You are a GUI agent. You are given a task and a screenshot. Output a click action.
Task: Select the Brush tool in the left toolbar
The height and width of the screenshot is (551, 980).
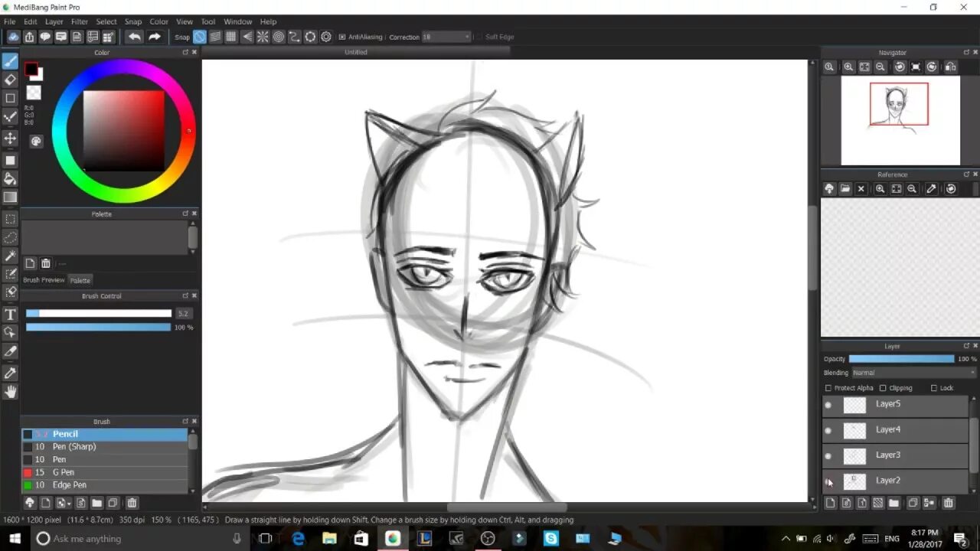(10, 60)
